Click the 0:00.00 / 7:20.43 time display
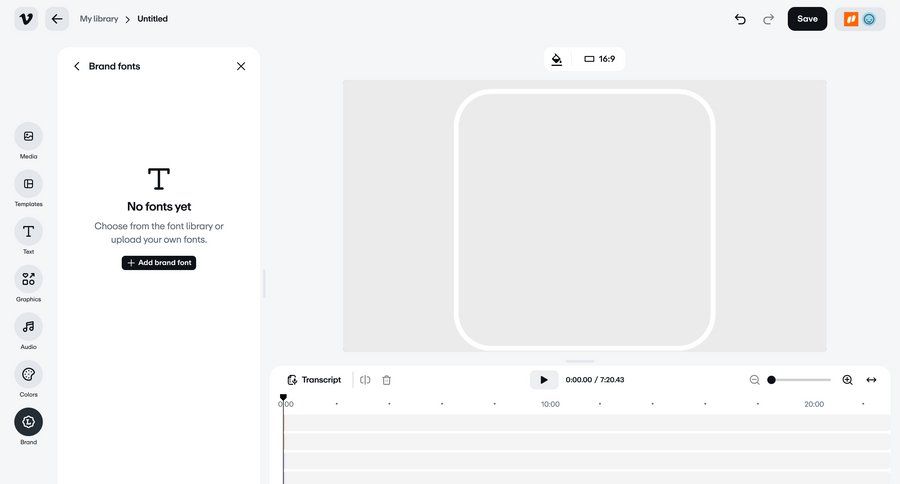 point(595,380)
